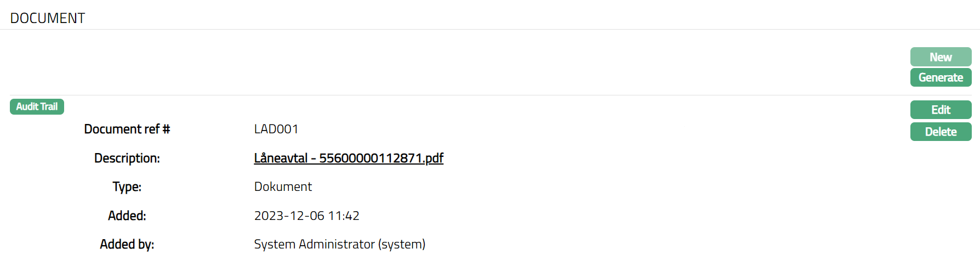
Task: Click the (system) username text
Action: pos(402,244)
